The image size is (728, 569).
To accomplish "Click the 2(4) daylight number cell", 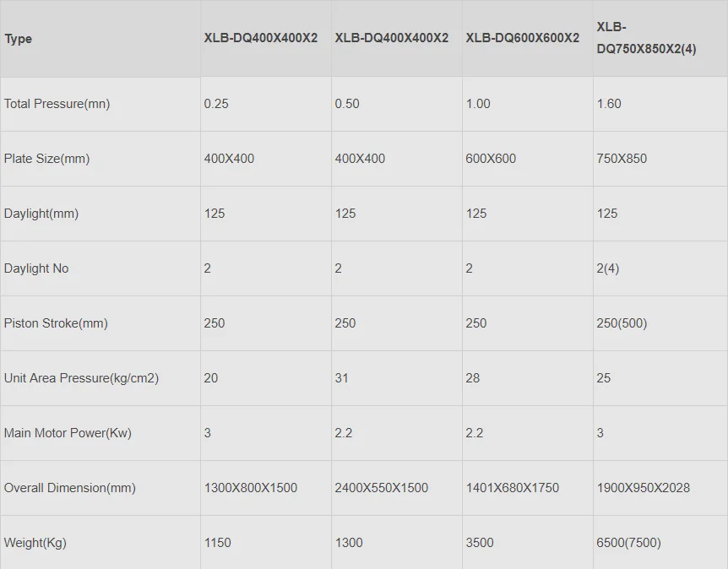I will 608,268.
